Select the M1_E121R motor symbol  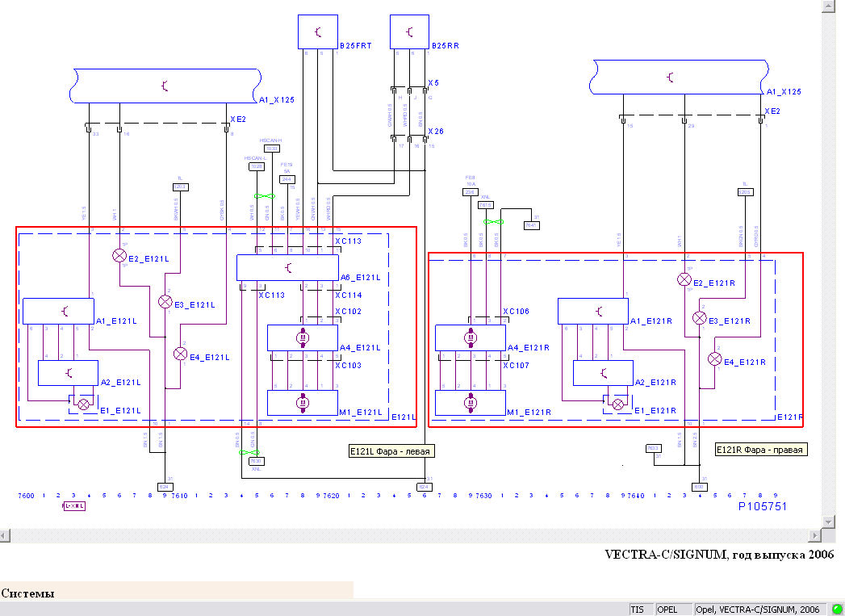(x=471, y=403)
